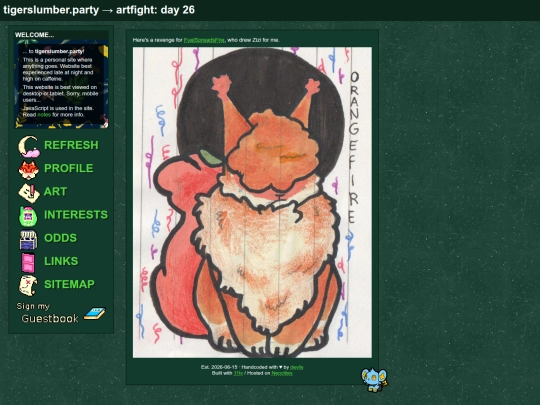Go to the PROFILE page

69,168
